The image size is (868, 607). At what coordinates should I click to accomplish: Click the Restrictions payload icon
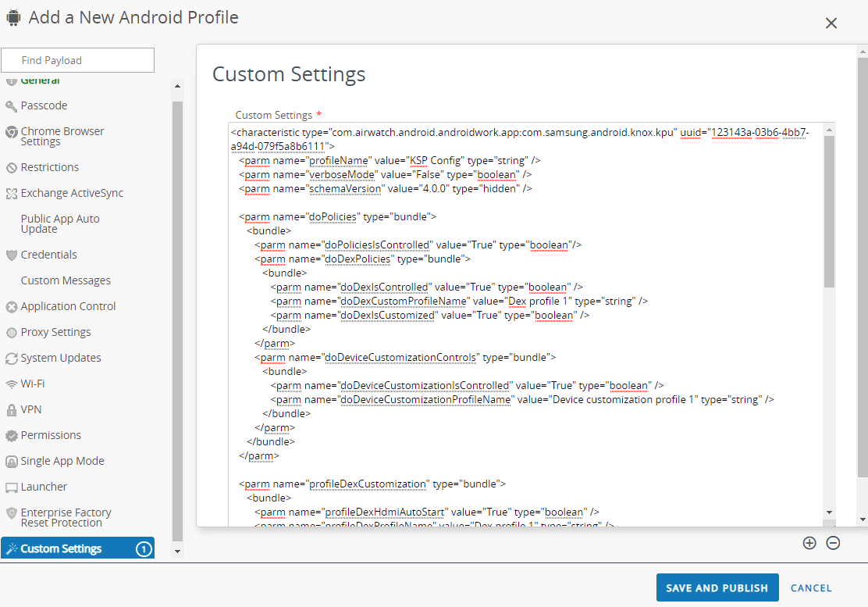click(x=11, y=167)
